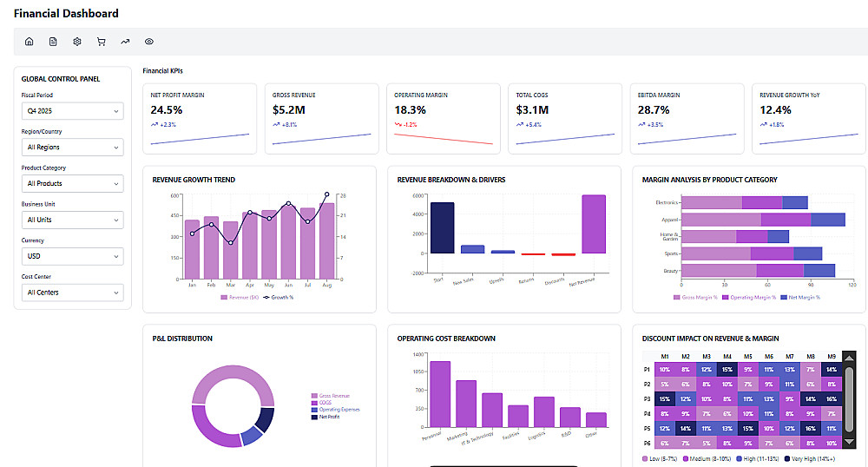Toggle the Revenue ($K) legend item
868x467 pixels.
point(240,298)
